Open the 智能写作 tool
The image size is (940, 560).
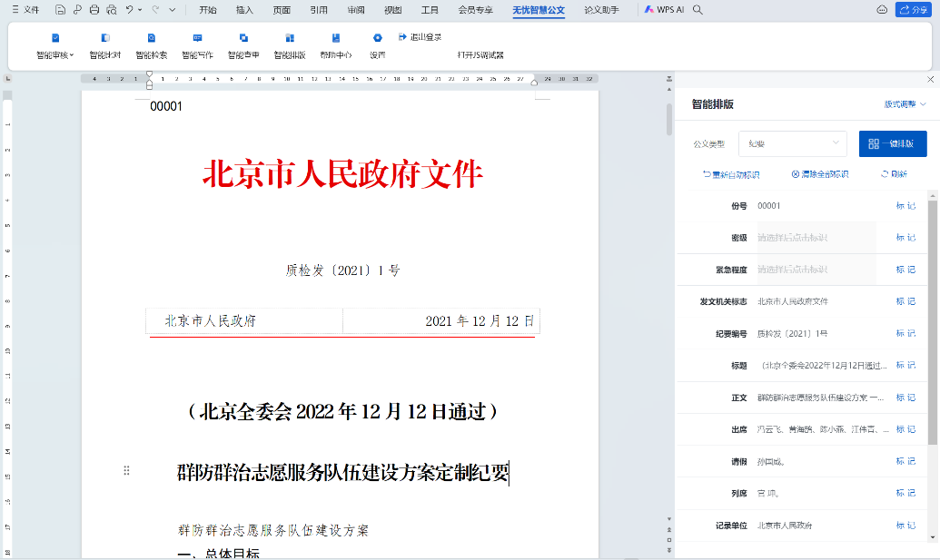(x=197, y=45)
